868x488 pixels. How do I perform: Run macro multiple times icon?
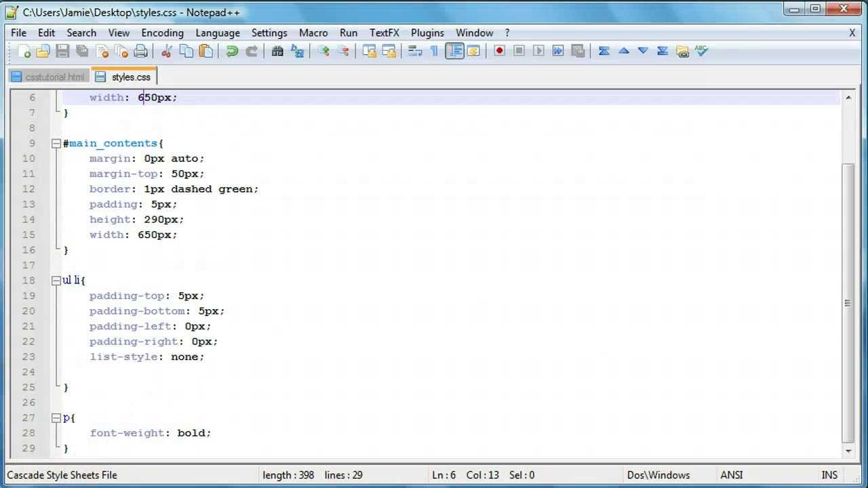[558, 52]
